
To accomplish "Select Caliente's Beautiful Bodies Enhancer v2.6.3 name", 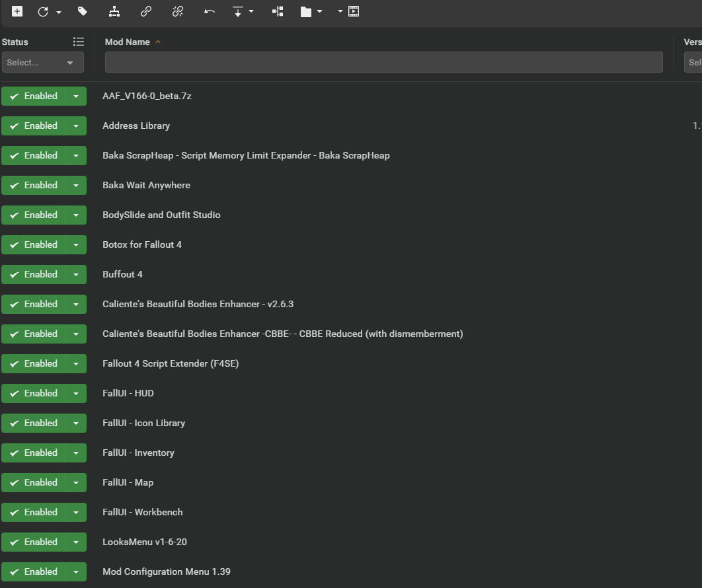I will tap(198, 304).
